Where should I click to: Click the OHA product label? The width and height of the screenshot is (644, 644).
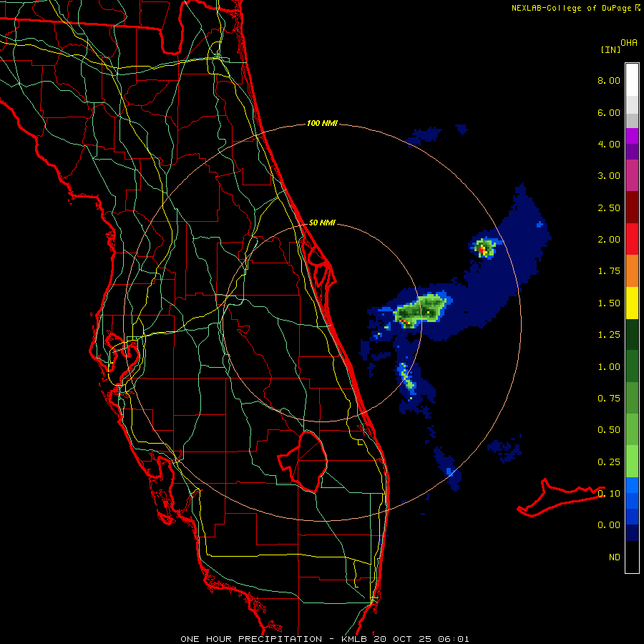(x=629, y=43)
